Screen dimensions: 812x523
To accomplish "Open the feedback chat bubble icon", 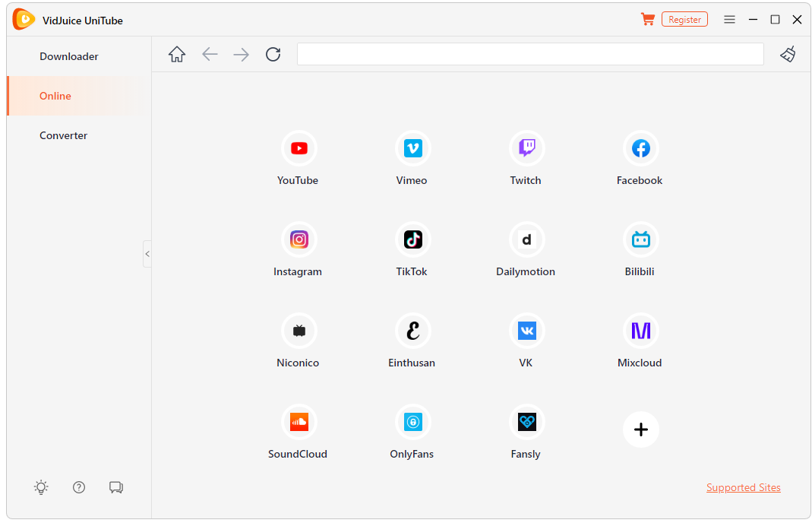I will (116, 487).
